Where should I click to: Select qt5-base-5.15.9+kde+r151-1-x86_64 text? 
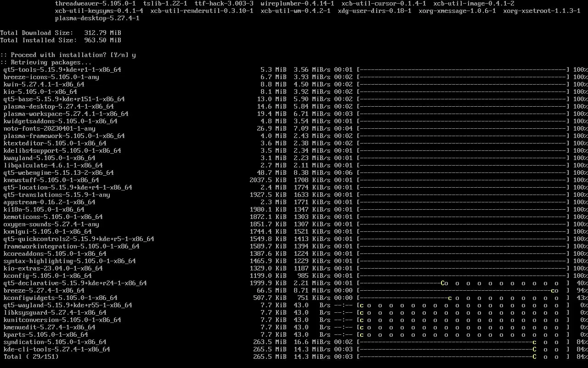[64, 99]
